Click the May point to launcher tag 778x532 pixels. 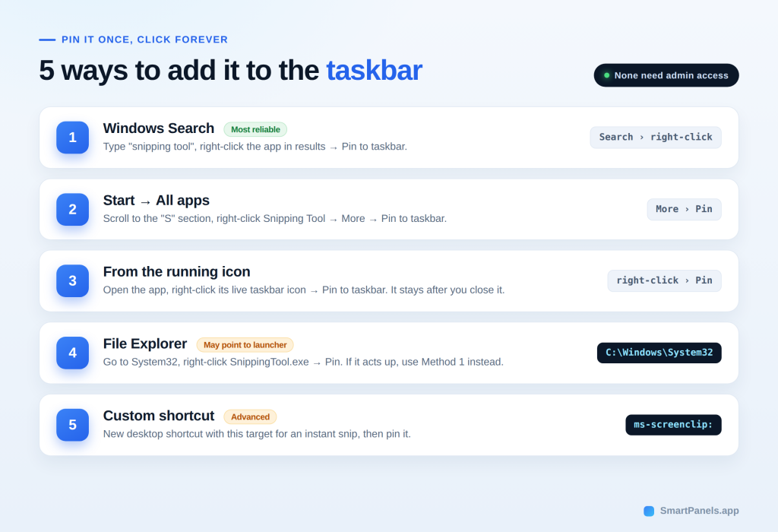click(x=245, y=345)
